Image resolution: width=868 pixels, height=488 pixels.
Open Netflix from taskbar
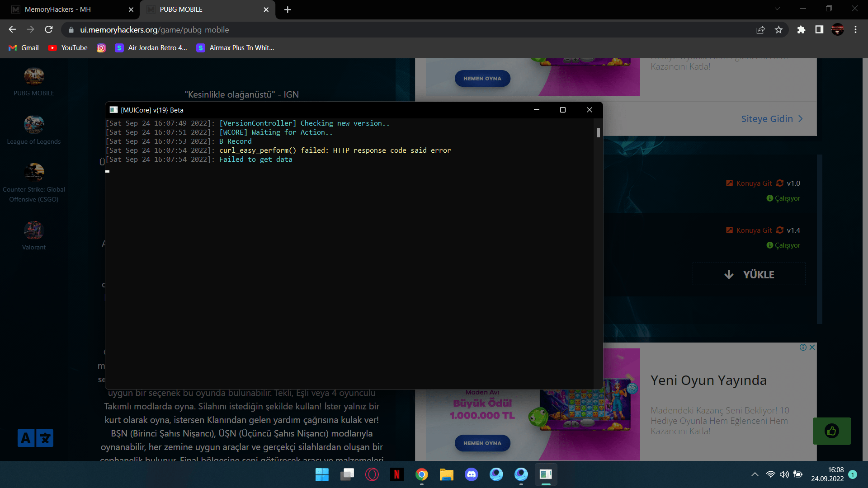point(396,474)
